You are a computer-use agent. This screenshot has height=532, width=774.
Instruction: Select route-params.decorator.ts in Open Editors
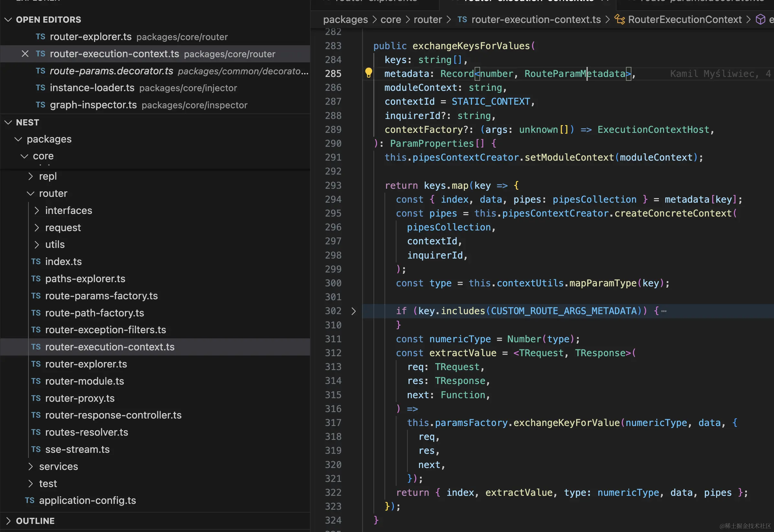coord(155,71)
